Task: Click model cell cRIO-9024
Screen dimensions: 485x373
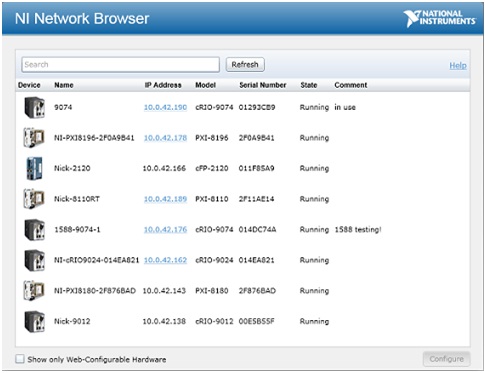Action: pyautogui.click(x=214, y=260)
